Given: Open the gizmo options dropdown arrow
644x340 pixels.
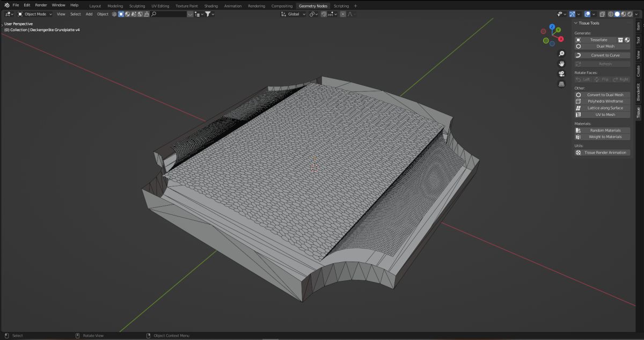Looking at the screenshot, I should click(x=579, y=14).
